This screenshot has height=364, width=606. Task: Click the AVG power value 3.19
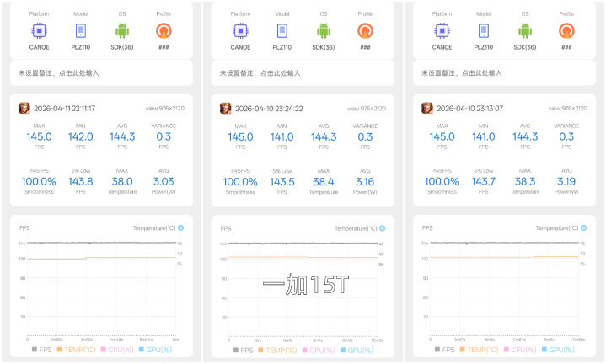566,182
